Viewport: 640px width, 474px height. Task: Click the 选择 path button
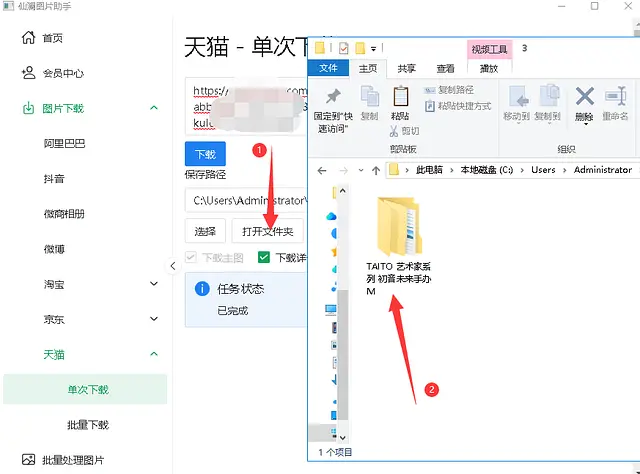(x=205, y=231)
